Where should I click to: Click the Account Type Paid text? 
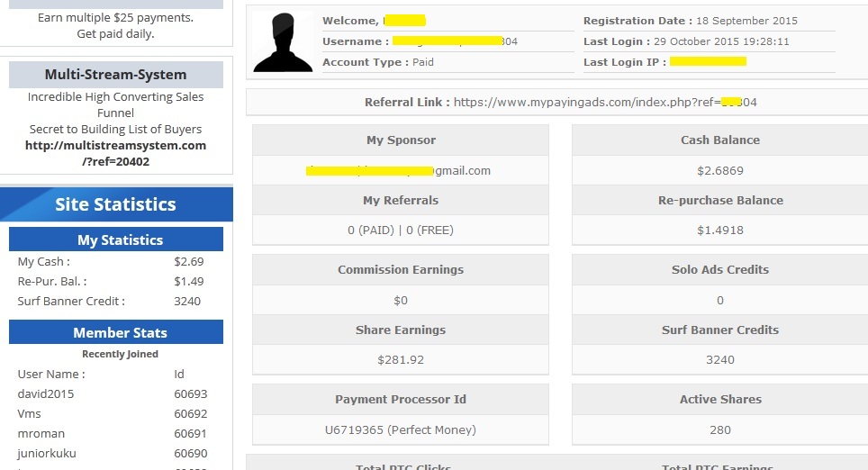click(423, 62)
